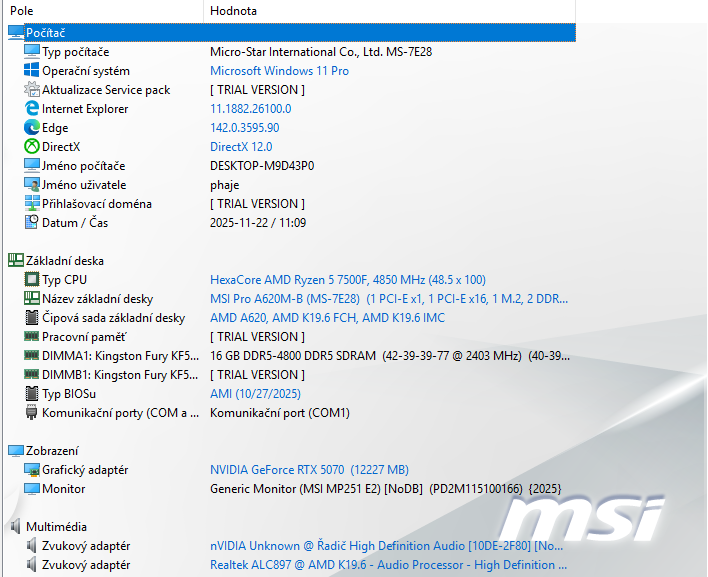Select the Operační systém field label
The height and width of the screenshot is (577, 708).
point(86,71)
